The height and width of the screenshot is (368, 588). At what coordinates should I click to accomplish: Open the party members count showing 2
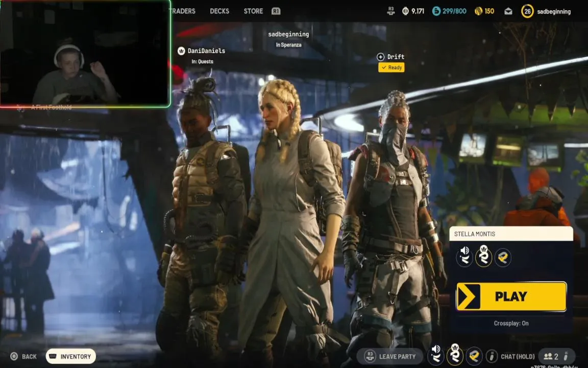point(551,356)
